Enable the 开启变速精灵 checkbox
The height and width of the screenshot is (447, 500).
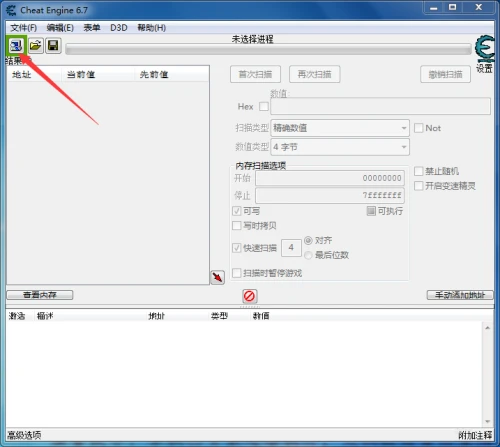pos(418,186)
